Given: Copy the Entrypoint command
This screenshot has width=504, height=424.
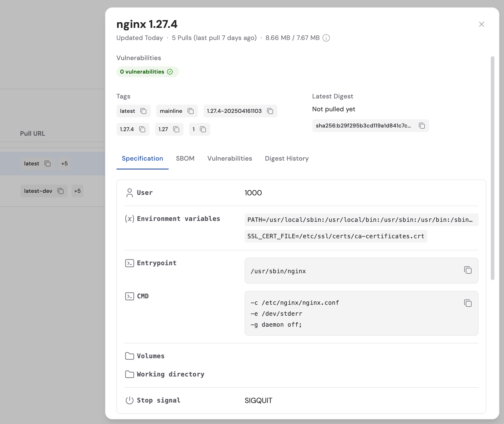Looking at the screenshot, I should [468, 270].
